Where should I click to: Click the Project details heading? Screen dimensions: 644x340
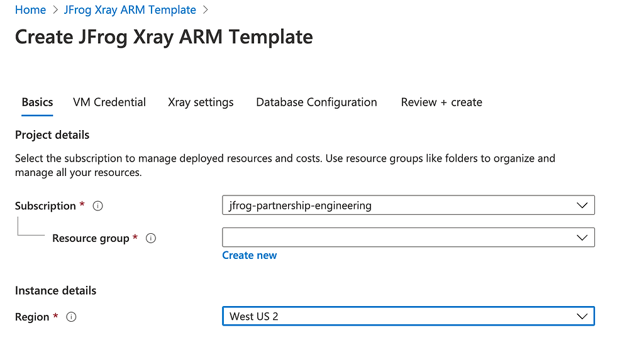tap(52, 135)
